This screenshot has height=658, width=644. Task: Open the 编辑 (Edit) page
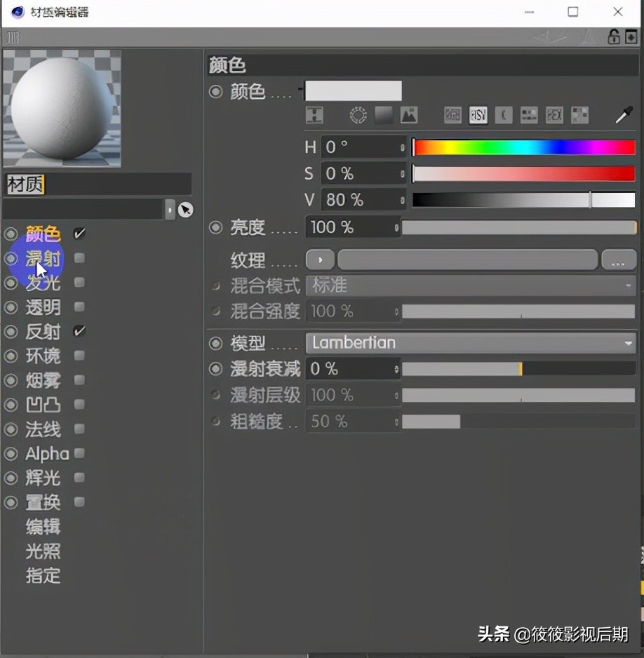[43, 527]
